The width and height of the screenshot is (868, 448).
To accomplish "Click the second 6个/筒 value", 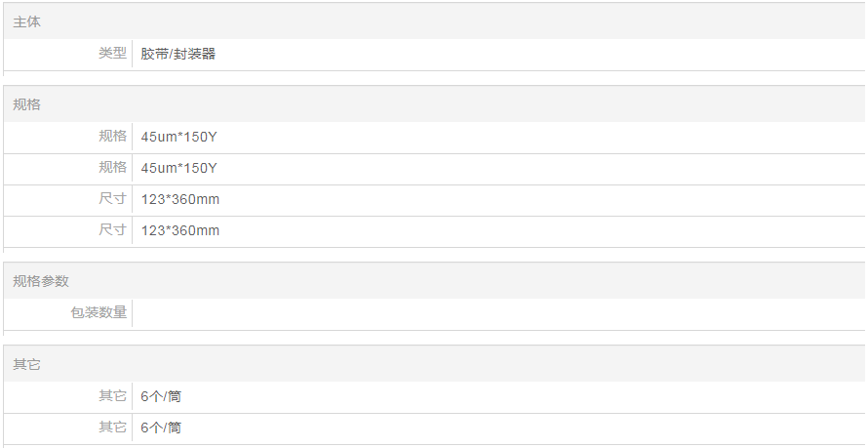I will click(x=161, y=428).
